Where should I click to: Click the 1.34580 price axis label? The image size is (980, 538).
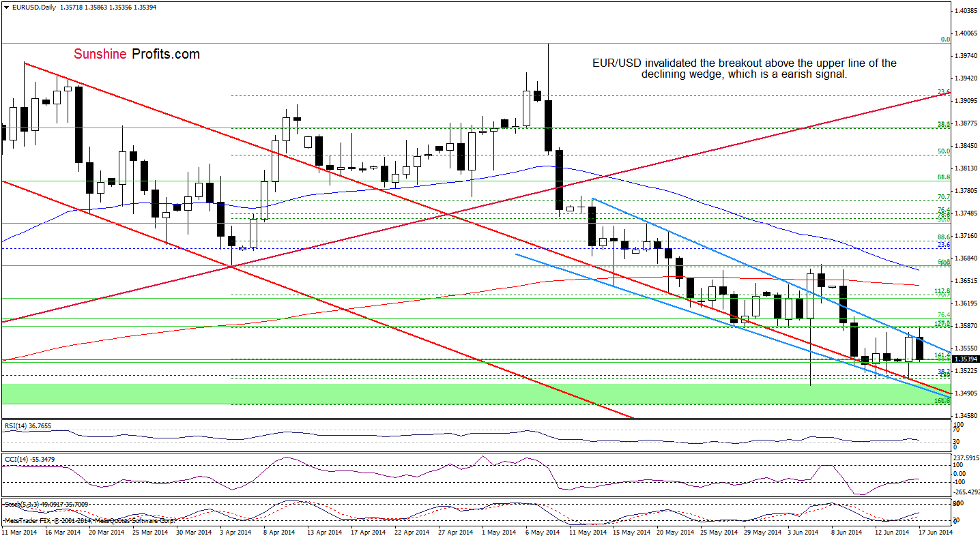pyautogui.click(x=966, y=416)
